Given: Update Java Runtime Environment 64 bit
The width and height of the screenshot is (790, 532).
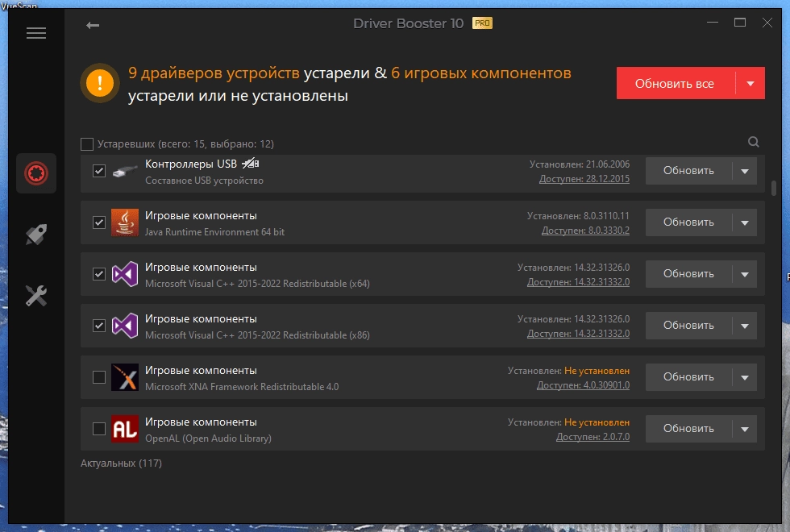Looking at the screenshot, I should pyautogui.click(x=688, y=222).
